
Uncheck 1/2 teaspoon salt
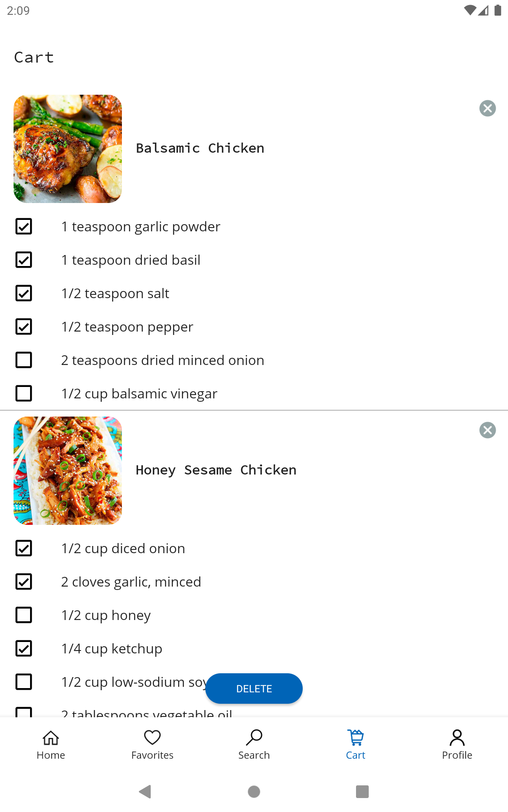(24, 294)
